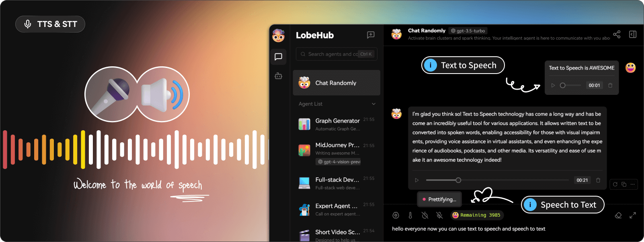Click the 'Activate brain clusters' agent description
The image size is (644, 242).
(x=509, y=38)
